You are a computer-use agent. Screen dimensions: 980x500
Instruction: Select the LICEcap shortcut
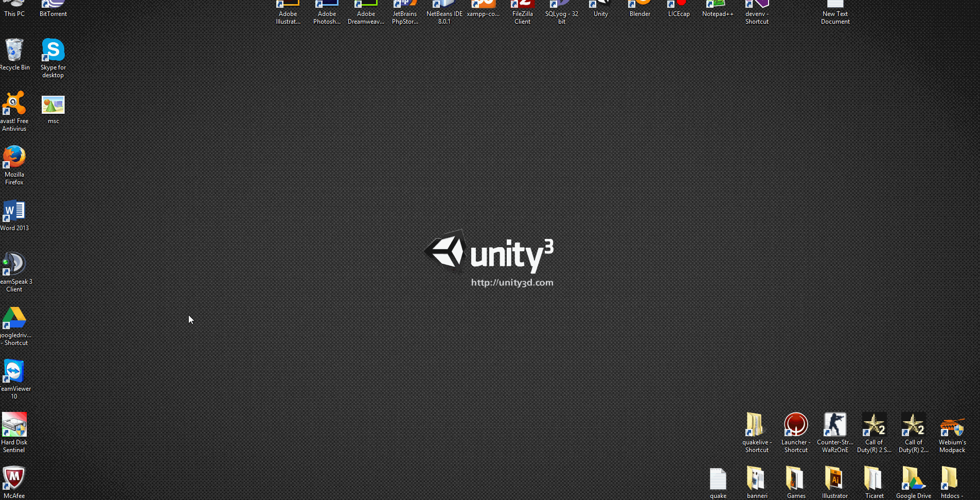679,9
